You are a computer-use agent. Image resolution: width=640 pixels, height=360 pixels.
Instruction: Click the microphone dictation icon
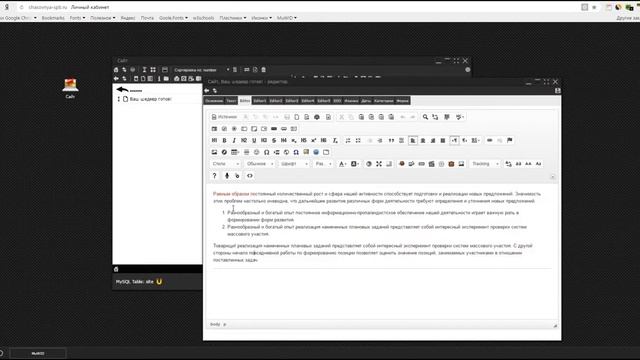pyautogui.click(x=227, y=176)
